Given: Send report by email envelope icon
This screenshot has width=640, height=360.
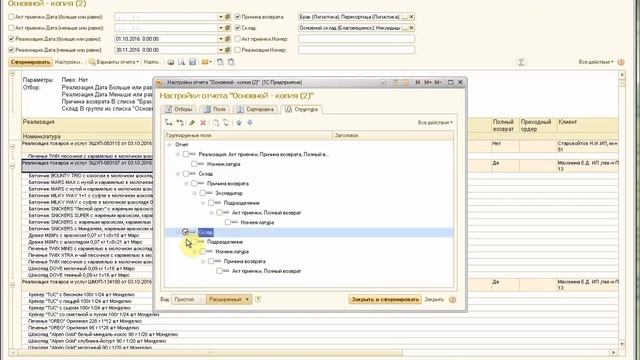Looking at the screenshot, I should (205, 62).
